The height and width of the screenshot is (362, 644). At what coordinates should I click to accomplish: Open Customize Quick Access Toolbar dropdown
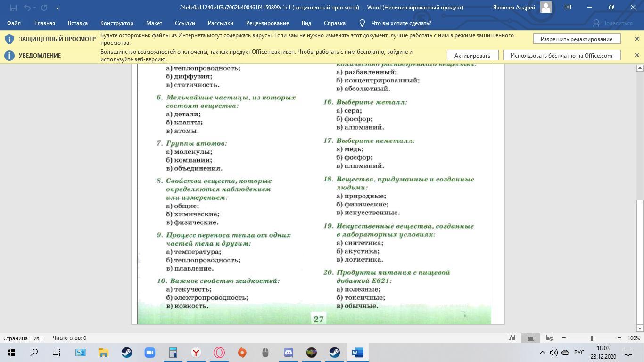coord(58,8)
